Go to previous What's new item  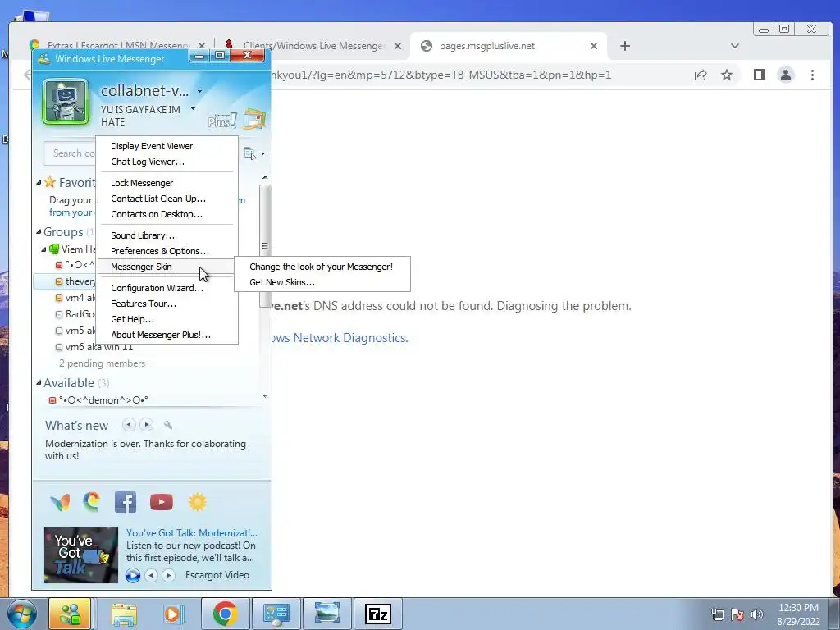(129, 425)
